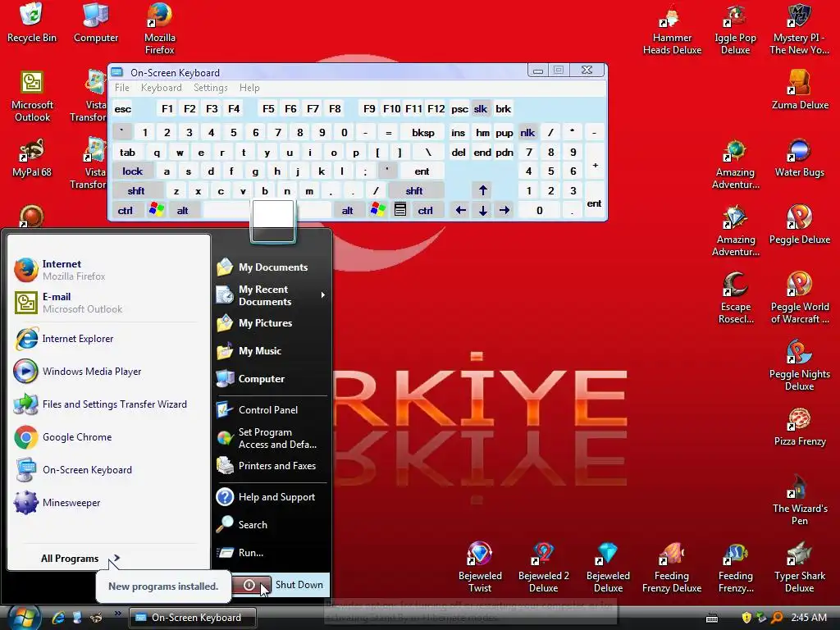Open My Music folder
Image resolution: width=840 pixels, height=630 pixels.
pos(272,351)
